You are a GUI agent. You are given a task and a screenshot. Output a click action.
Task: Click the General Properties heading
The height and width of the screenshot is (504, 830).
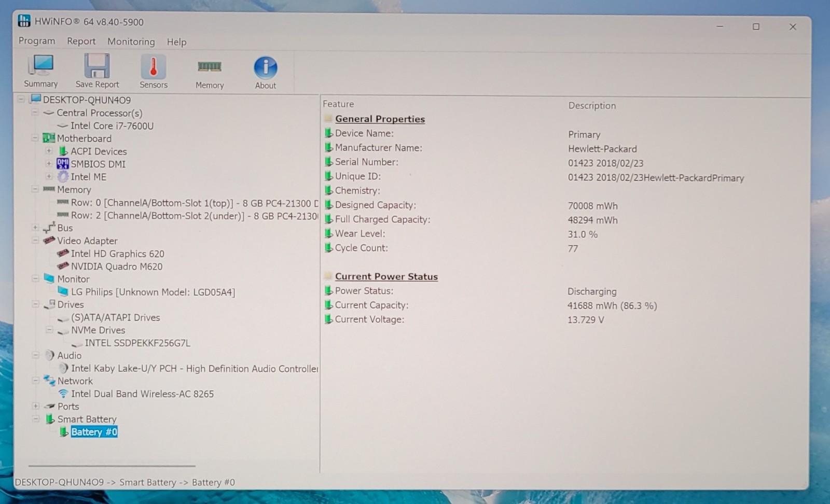pyautogui.click(x=380, y=119)
